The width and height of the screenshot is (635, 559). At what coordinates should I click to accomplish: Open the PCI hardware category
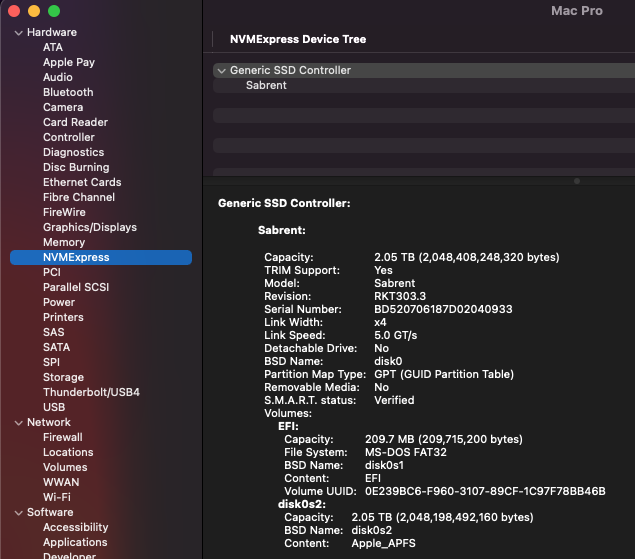(x=52, y=272)
